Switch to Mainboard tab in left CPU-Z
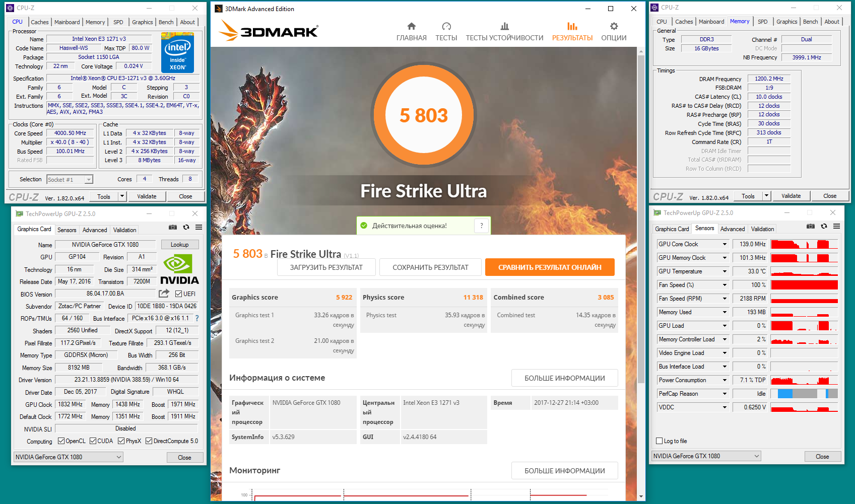 coord(67,22)
